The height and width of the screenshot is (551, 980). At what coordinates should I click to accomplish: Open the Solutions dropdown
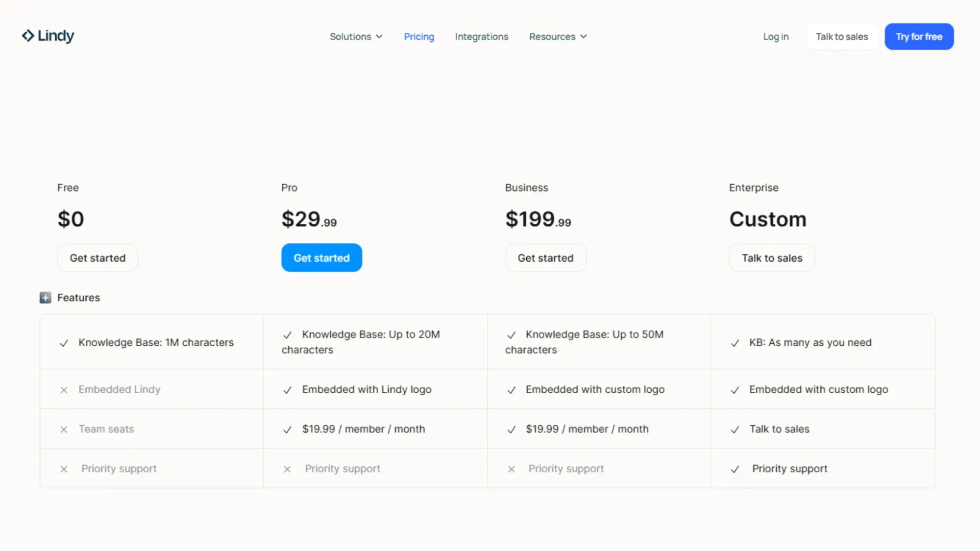356,36
